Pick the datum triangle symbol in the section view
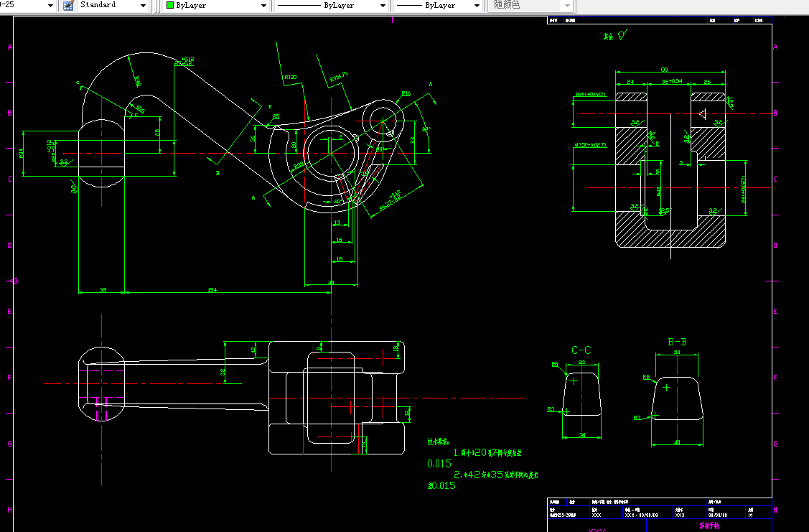809x532 pixels. click(702, 113)
